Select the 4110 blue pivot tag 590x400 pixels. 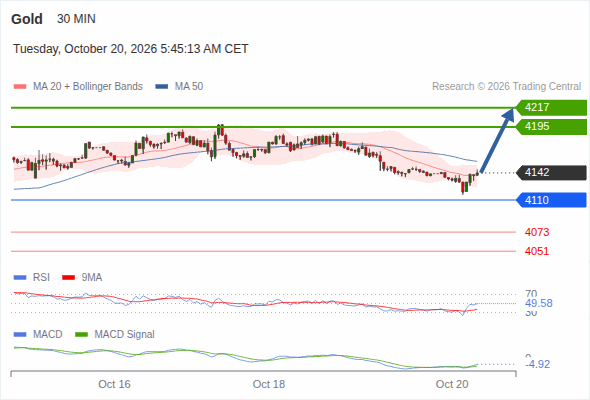[x=551, y=200]
